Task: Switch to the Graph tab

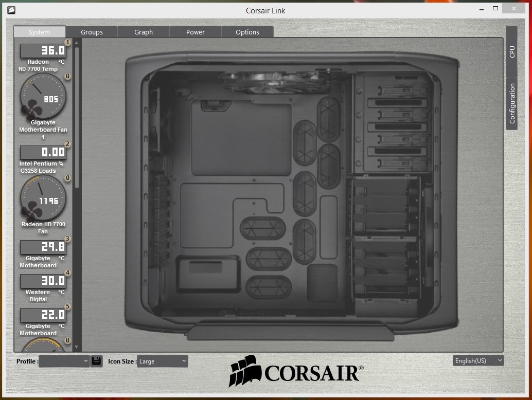Action: click(x=144, y=32)
